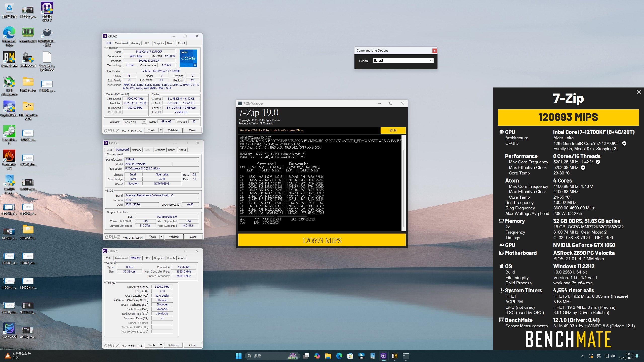Open Copilot from the taskbar
Screen dimensions: 644x362
pos(317,356)
